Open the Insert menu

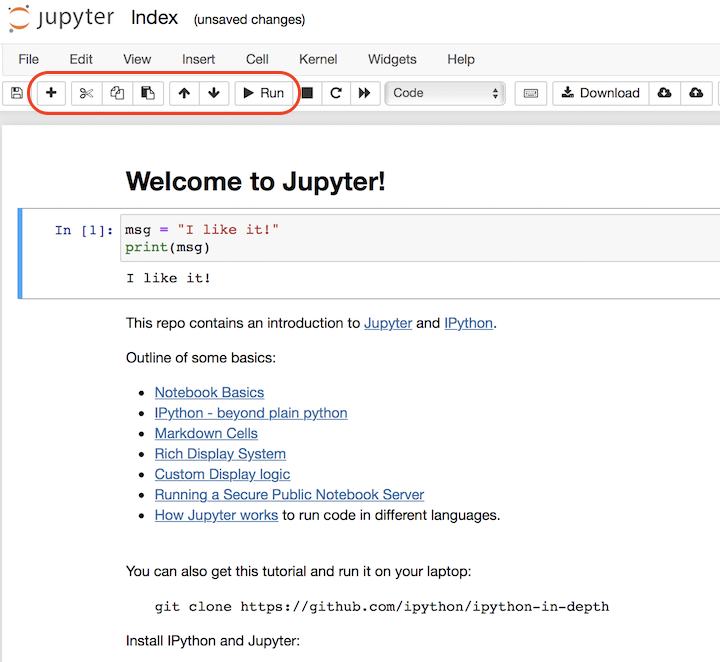(x=198, y=59)
